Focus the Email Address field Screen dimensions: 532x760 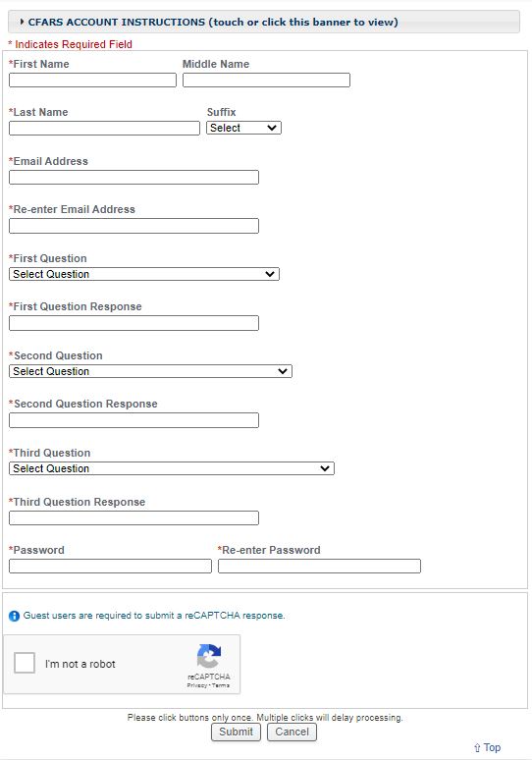click(x=133, y=178)
